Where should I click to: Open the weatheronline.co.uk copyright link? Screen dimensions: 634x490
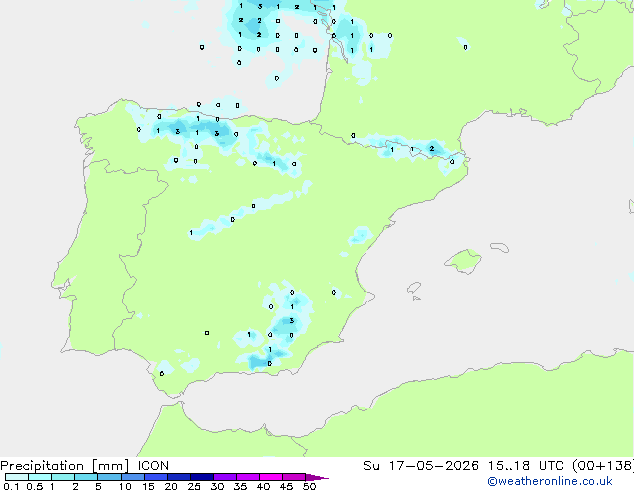550,481
